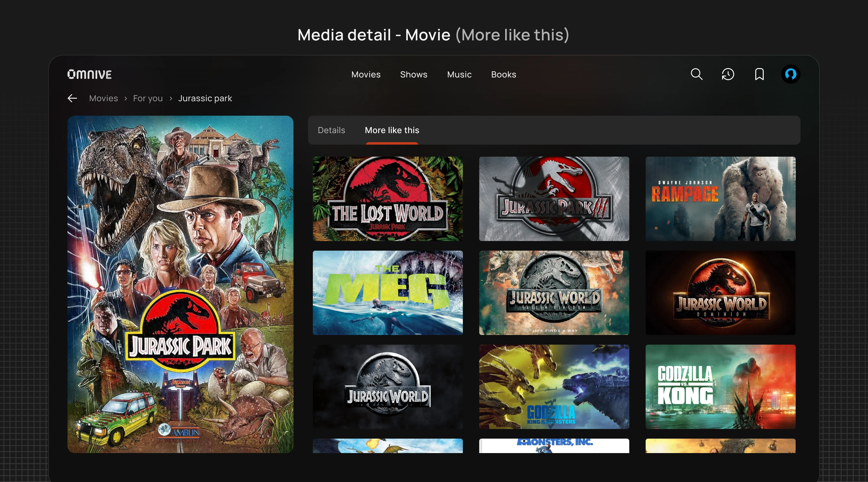
Task: Click the back arrow icon
Action: pos(72,98)
